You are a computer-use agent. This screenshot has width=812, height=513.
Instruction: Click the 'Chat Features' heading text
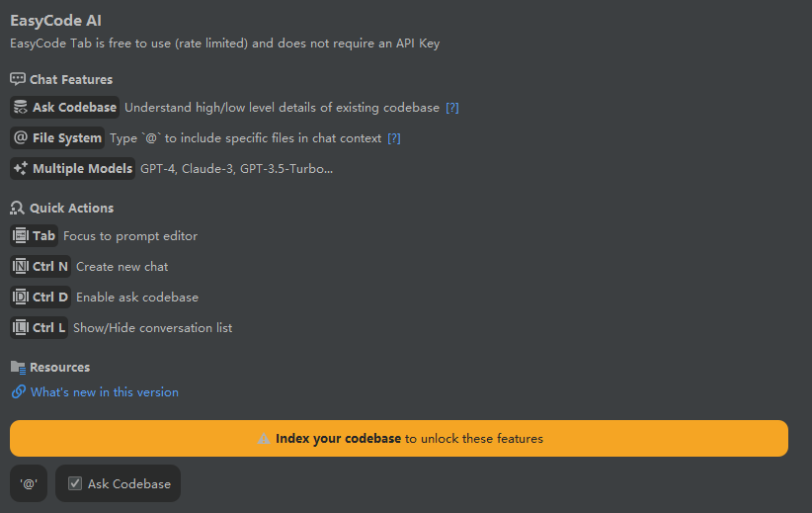71,79
